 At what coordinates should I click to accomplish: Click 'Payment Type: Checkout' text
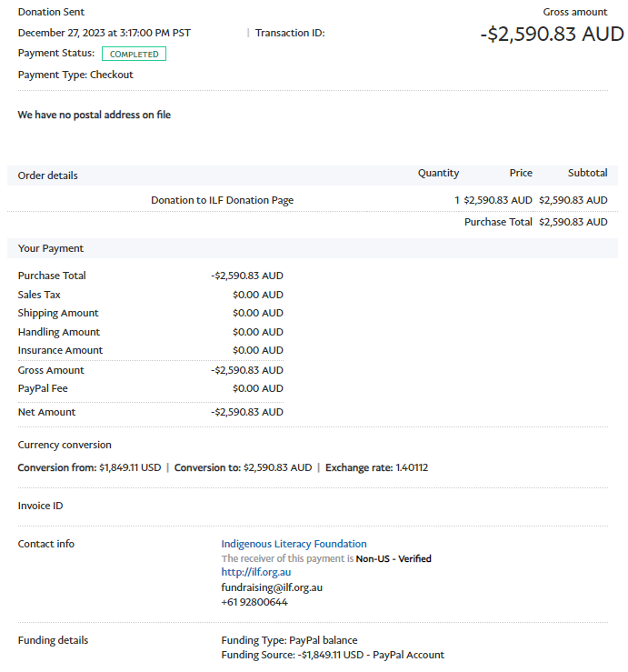point(75,75)
